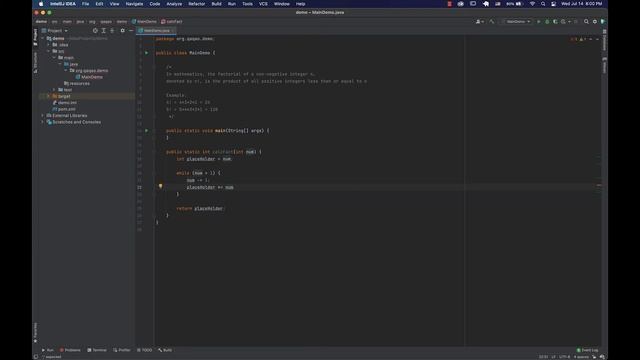This screenshot has width=640, height=360.
Task: Expand Scratches and Consoles node
Action: (x=43, y=122)
